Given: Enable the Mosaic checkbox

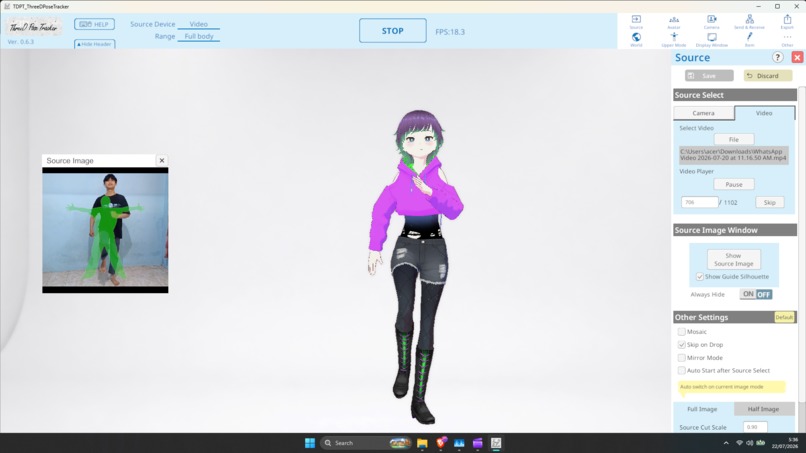Looking at the screenshot, I should (x=682, y=332).
